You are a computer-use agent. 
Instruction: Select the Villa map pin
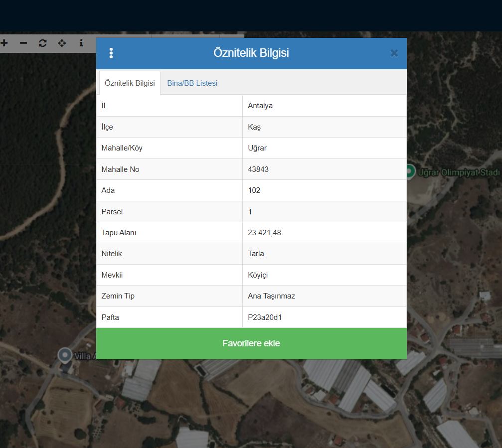[65, 355]
